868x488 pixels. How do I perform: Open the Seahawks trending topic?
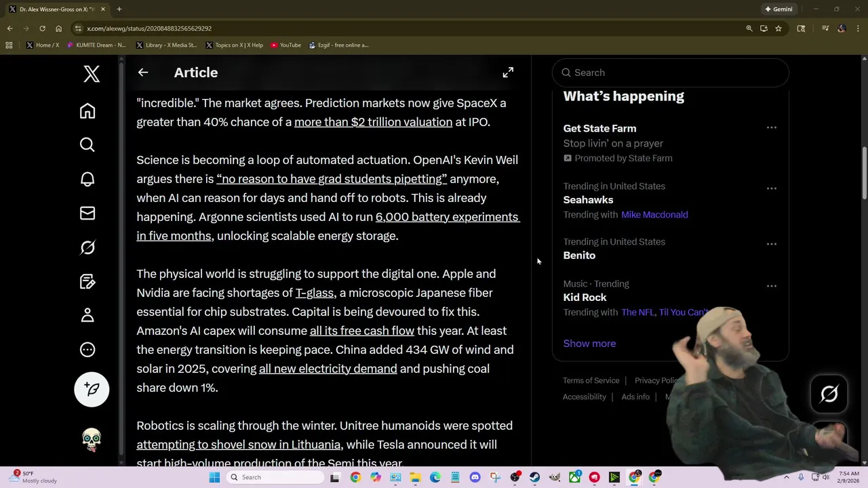coord(588,200)
